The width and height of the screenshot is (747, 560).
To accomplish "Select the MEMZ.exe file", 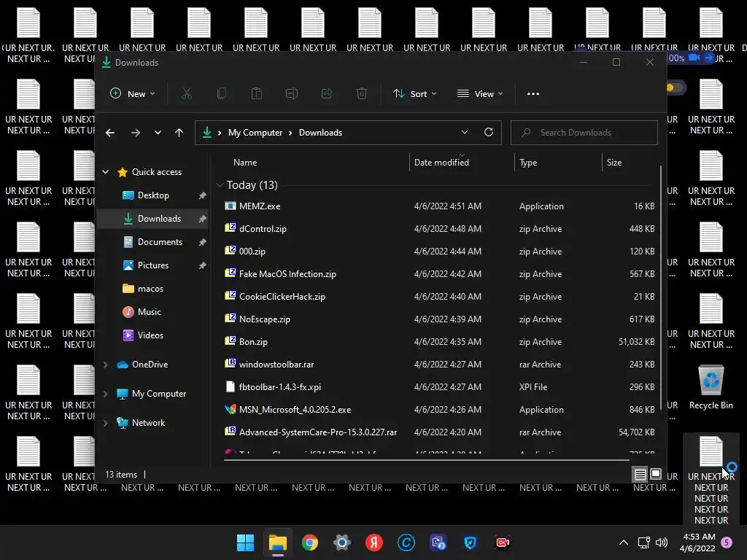I will point(438,206).
